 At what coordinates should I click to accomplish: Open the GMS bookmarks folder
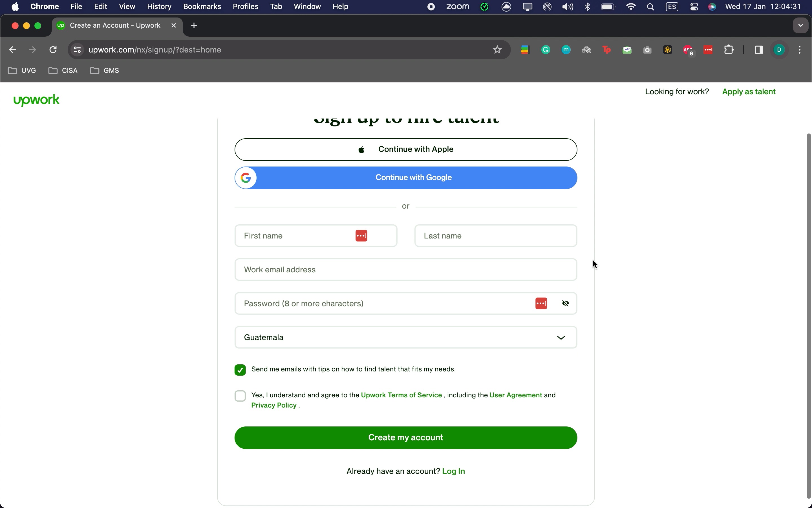[x=105, y=71]
